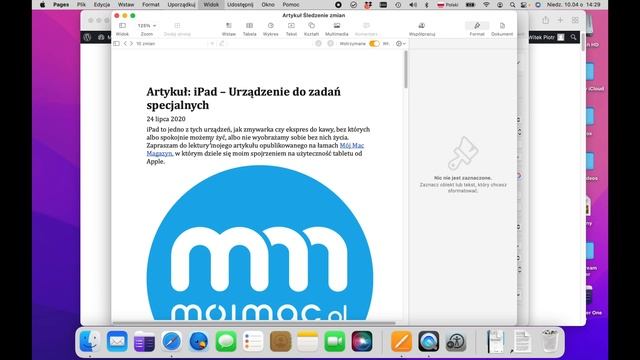Follow the Mój Mac Magazyn hyperlink
The image size is (640, 360).
pos(351,145)
